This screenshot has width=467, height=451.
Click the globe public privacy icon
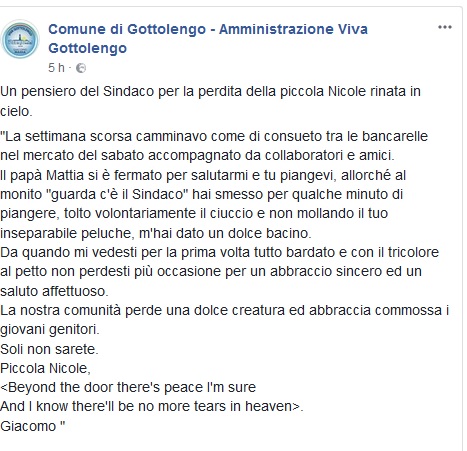click(x=81, y=68)
